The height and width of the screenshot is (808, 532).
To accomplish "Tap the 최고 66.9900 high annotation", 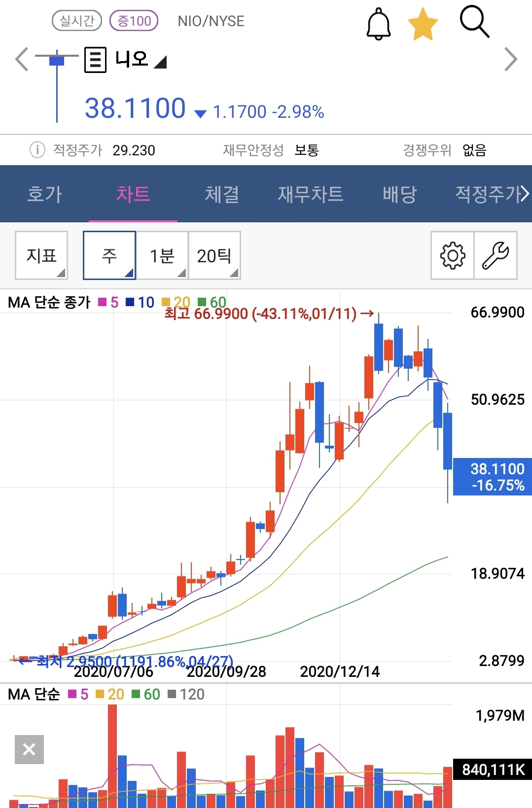I will click(269, 314).
